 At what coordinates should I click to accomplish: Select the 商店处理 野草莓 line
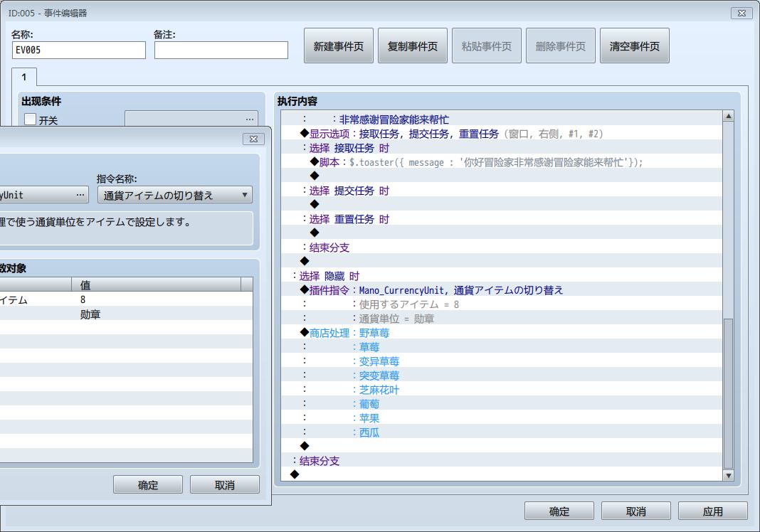point(502,332)
